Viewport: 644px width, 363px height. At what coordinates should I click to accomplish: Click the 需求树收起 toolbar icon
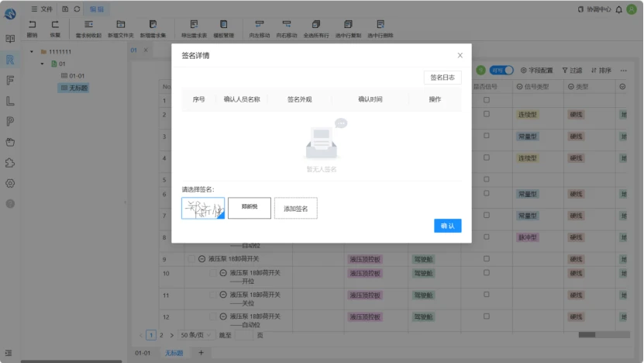(88, 25)
